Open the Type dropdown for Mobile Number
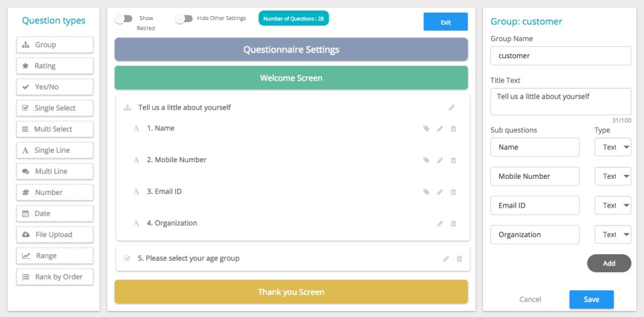644x317 pixels. click(x=612, y=176)
